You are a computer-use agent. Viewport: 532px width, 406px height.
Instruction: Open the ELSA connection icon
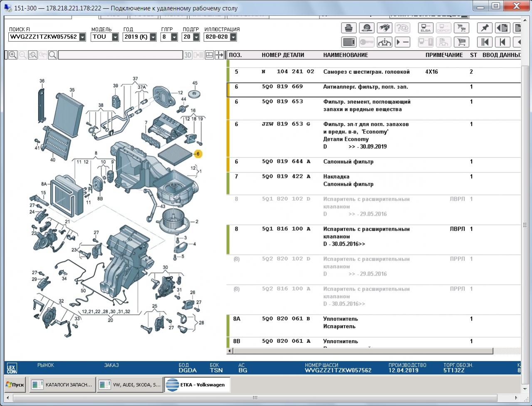(426, 28)
